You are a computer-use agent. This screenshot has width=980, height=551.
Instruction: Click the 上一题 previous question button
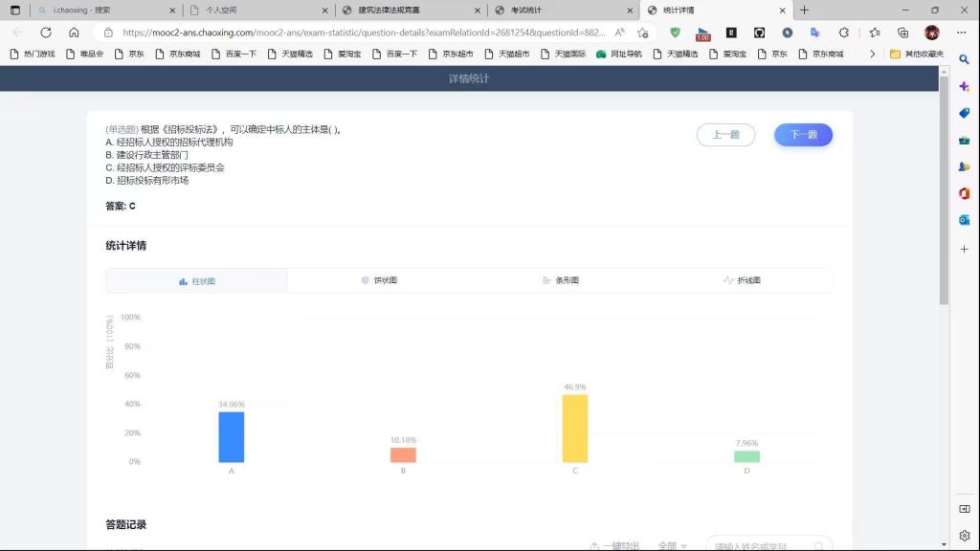(725, 135)
